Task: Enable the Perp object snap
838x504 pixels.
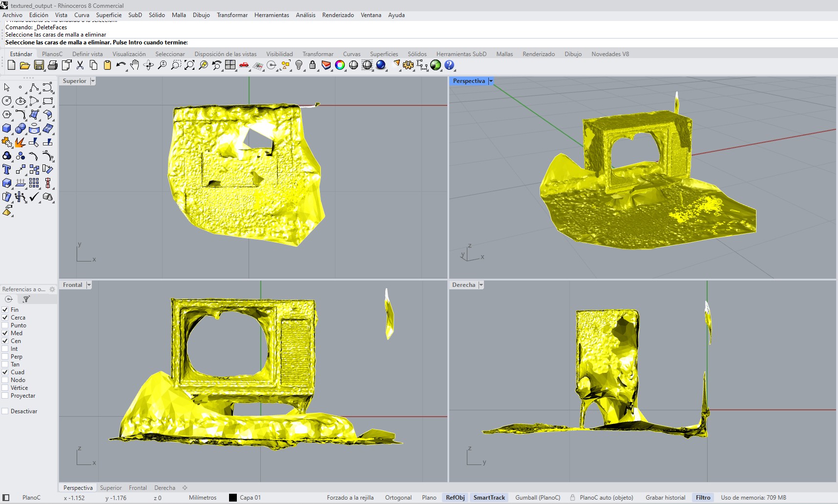Action: point(4,356)
